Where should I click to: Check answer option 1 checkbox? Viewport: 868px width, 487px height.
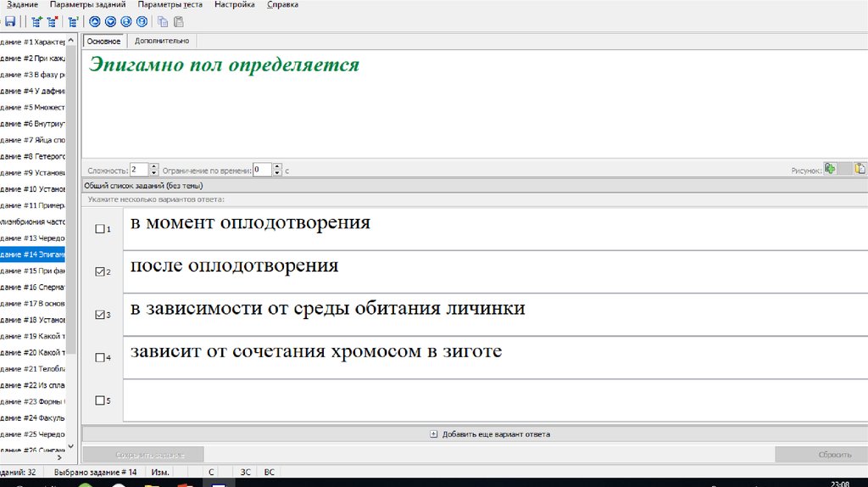coord(100,229)
